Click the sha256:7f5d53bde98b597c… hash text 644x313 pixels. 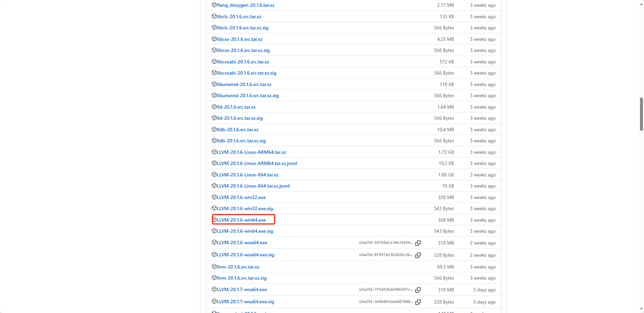pos(386,289)
